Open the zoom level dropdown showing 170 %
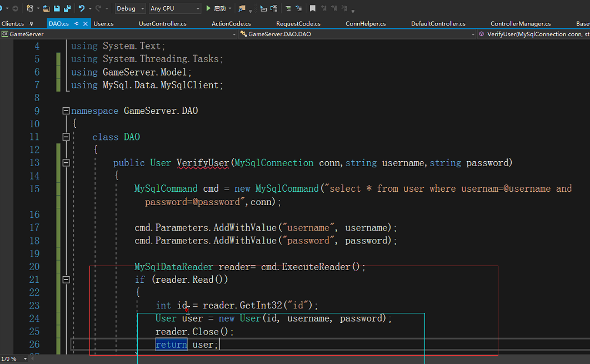 click(x=25, y=359)
